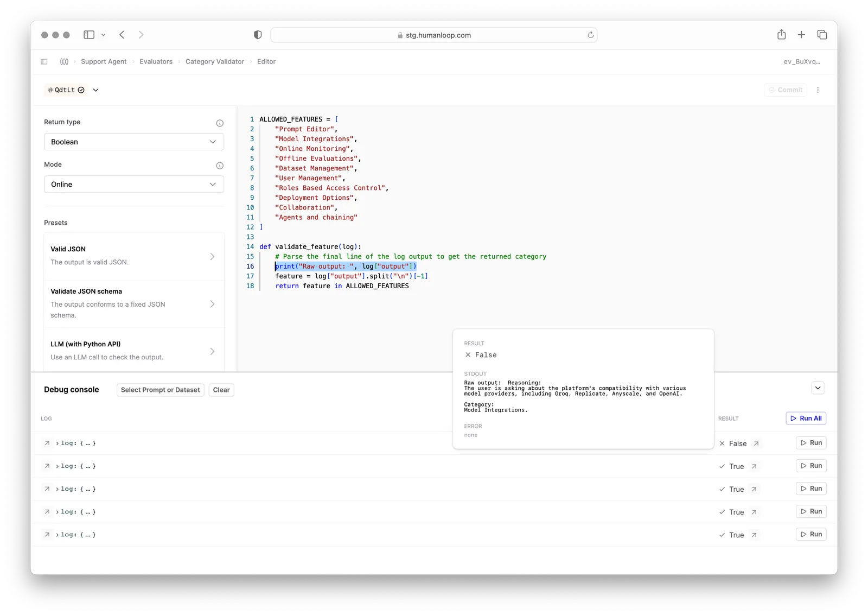Collapse the Debug console panel
This screenshot has height=615, width=868.
[x=818, y=388]
